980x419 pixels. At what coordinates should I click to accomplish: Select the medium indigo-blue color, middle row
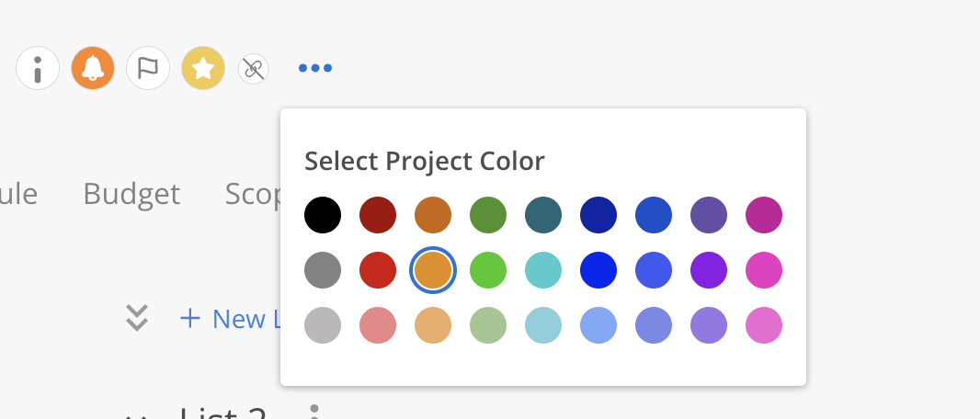click(x=654, y=270)
